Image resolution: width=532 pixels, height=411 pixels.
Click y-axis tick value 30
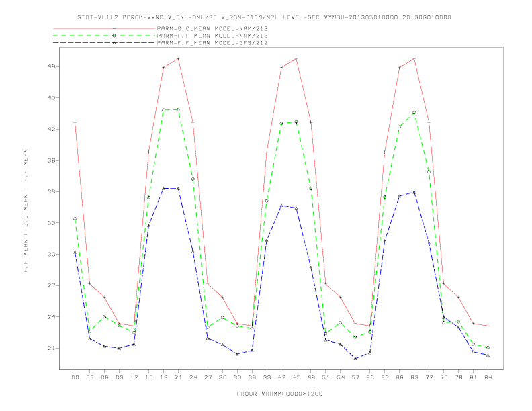tap(51, 254)
